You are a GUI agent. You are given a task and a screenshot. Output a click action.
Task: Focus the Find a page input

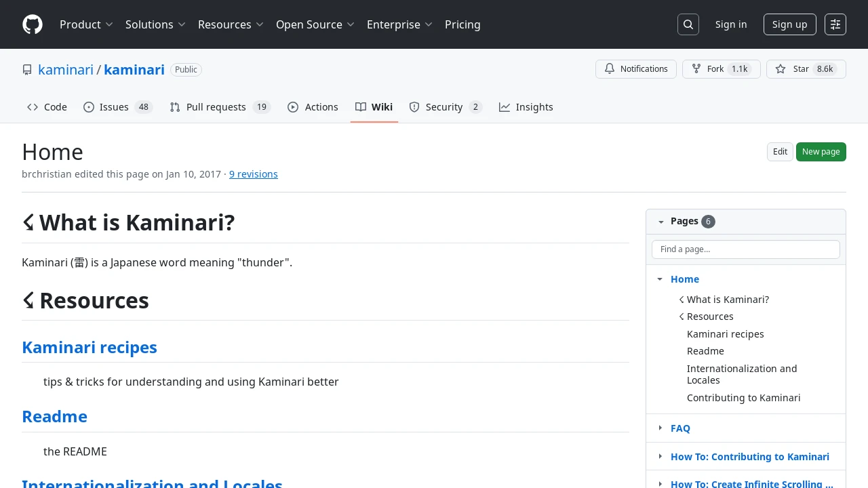click(746, 249)
